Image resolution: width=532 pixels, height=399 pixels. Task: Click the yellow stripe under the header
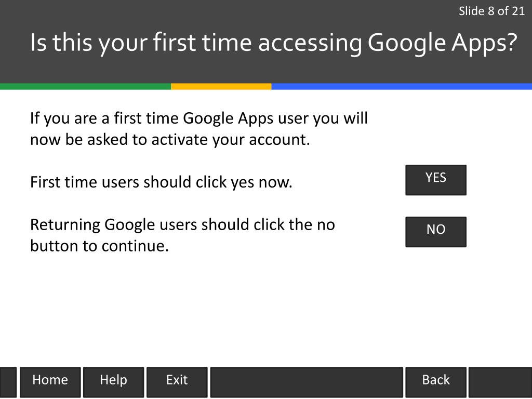point(221,87)
